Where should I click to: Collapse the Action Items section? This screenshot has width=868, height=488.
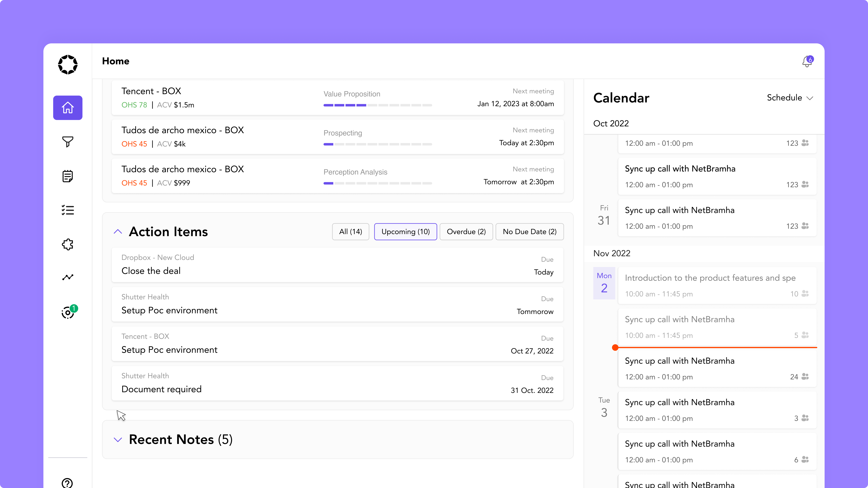[x=118, y=232]
